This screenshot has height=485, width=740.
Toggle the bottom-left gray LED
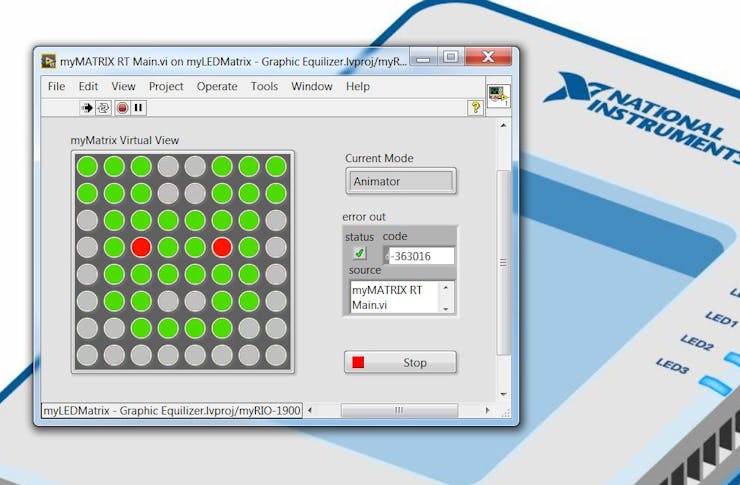click(x=87, y=355)
